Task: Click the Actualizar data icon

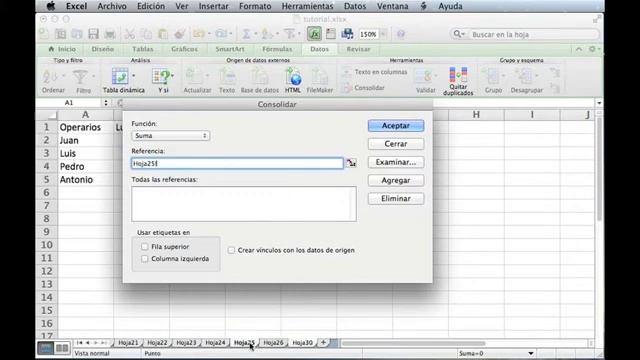Action: tap(194, 76)
